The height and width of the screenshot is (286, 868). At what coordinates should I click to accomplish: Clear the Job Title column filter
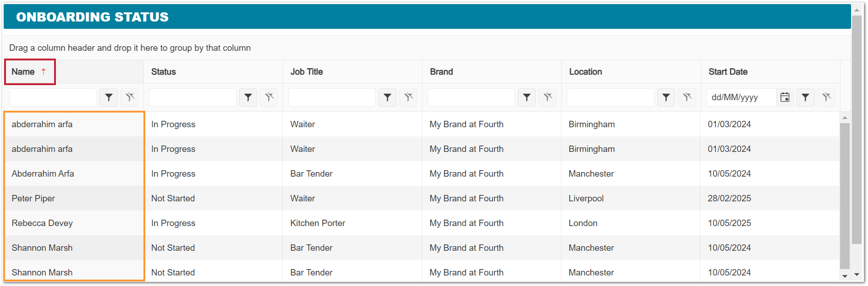tap(408, 97)
